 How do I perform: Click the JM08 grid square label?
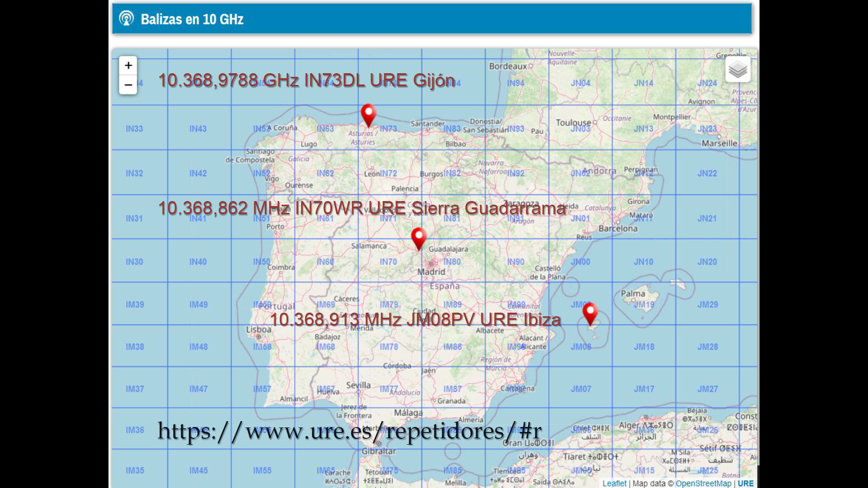coord(580,347)
